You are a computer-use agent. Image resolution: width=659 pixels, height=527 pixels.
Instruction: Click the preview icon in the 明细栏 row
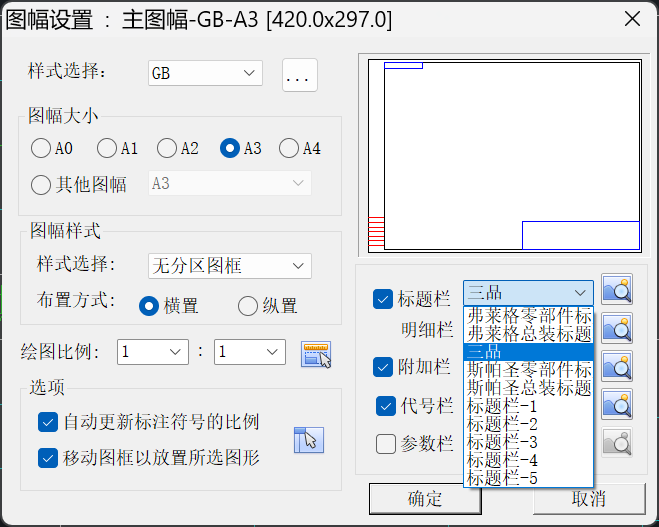coord(617,328)
